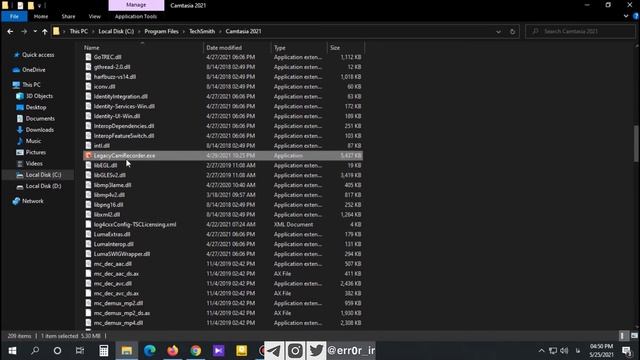Open Action Center notifications
The width and height of the screenshot is (640, 360).
click(627, 351)
